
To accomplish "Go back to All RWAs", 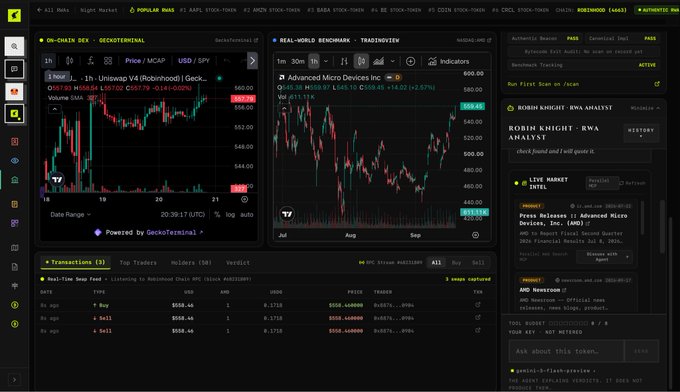I will click(53, 10).
